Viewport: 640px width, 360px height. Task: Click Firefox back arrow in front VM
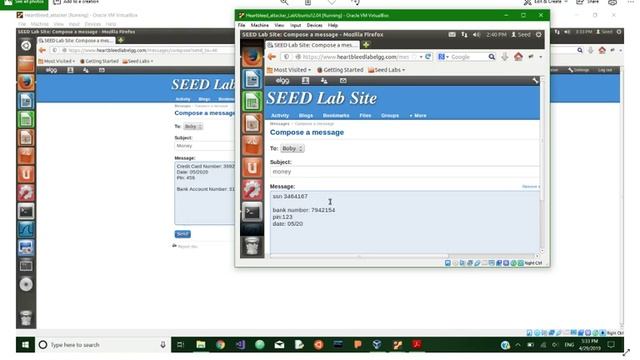pos(272,57)
